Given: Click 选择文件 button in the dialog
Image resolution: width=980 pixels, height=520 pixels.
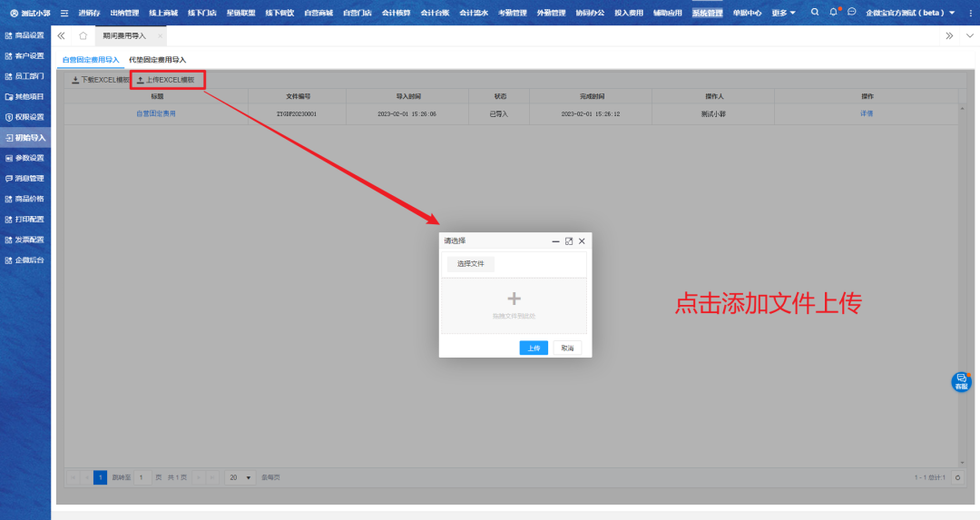Looking at the screenshot, I should [x=470, y=264].
